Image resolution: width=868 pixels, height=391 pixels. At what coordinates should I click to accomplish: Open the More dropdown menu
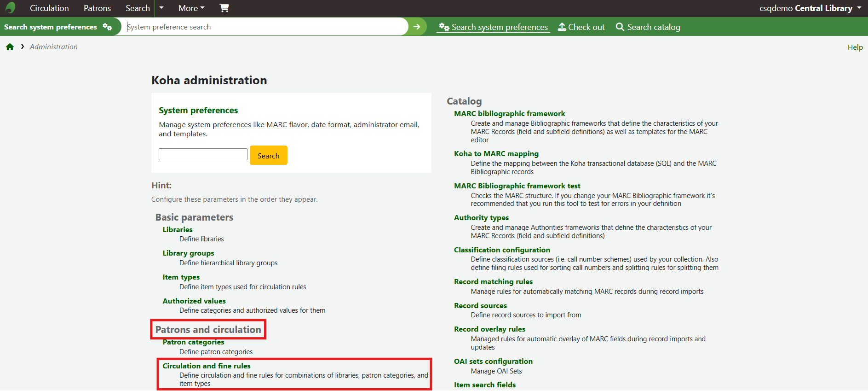coord(191,8)
